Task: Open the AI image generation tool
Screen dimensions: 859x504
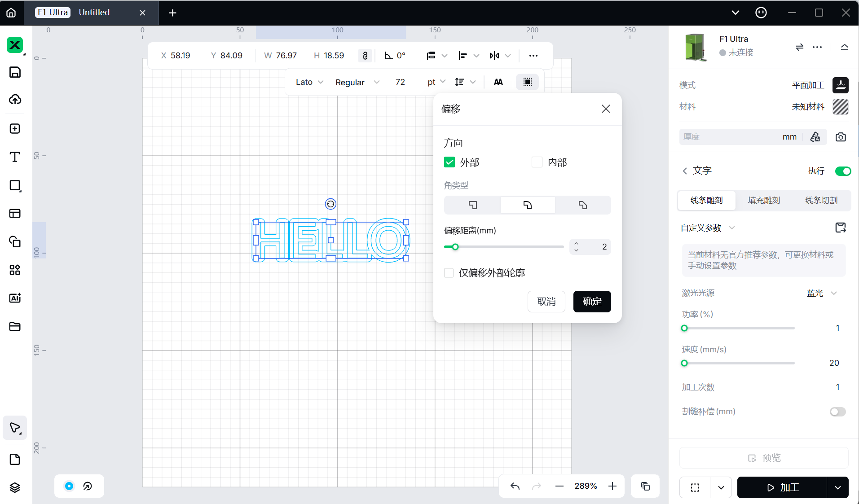Action: pos(15,298)
